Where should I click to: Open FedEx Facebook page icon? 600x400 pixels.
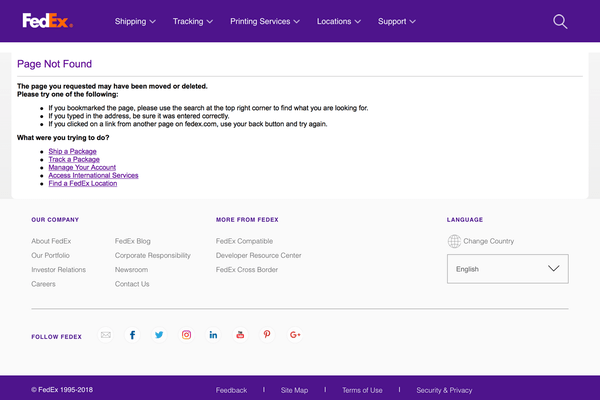click(132, 335)
